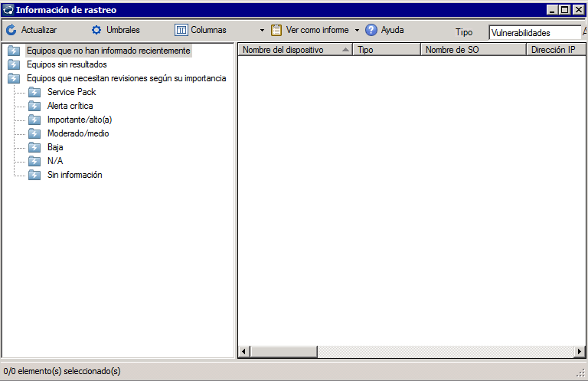This screenshot has height=381, width=588.
Task: Click the Columnas table icon
Action: pos(181,30)
